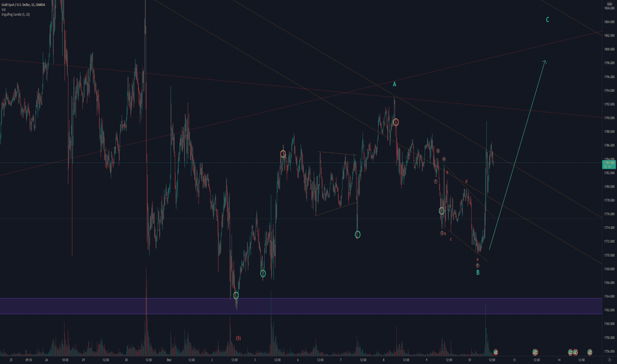Select the red 'd' sub-wave label
Viewport: 617px width, 364px height.
click(466, 181)
